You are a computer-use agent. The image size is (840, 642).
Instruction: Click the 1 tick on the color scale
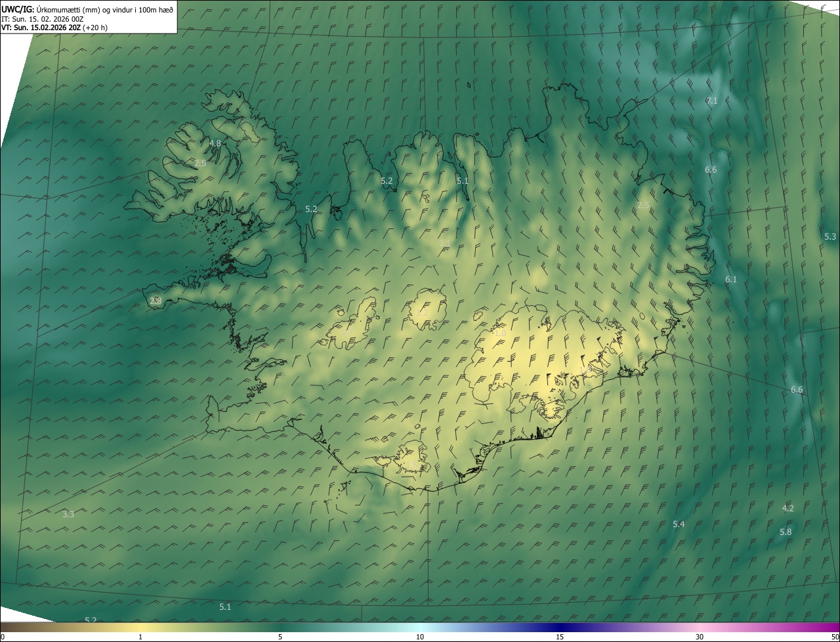[140, 637]
